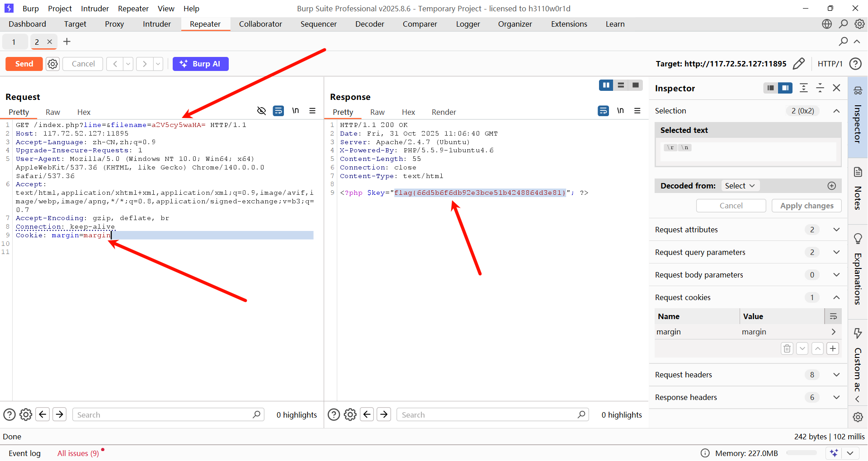Open All issues link

(78, 453)
